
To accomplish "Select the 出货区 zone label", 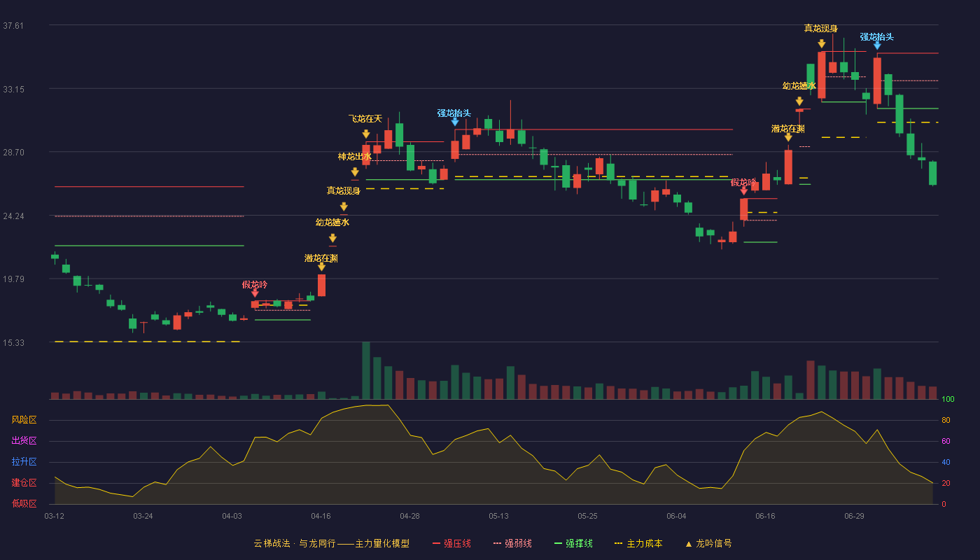I will point(24,441).
